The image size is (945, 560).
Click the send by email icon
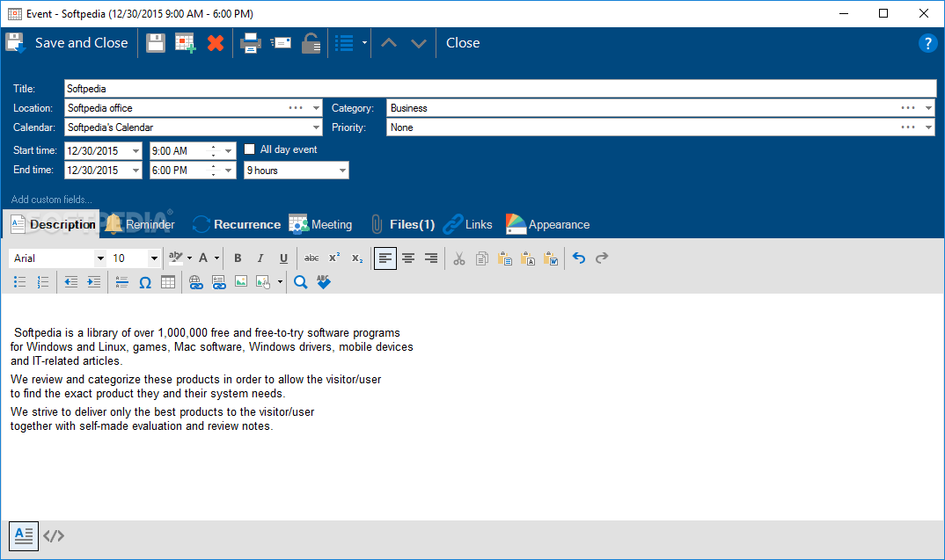pos(281,43)
